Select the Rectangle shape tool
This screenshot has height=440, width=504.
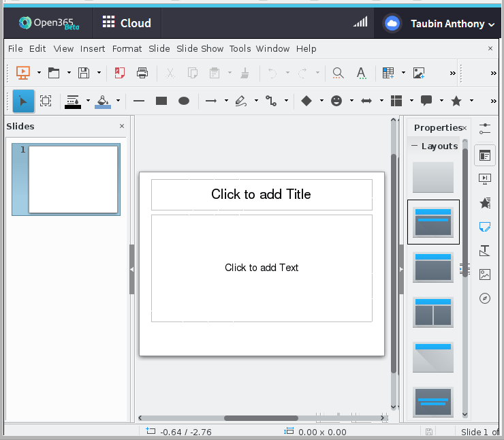click(161, 101)
